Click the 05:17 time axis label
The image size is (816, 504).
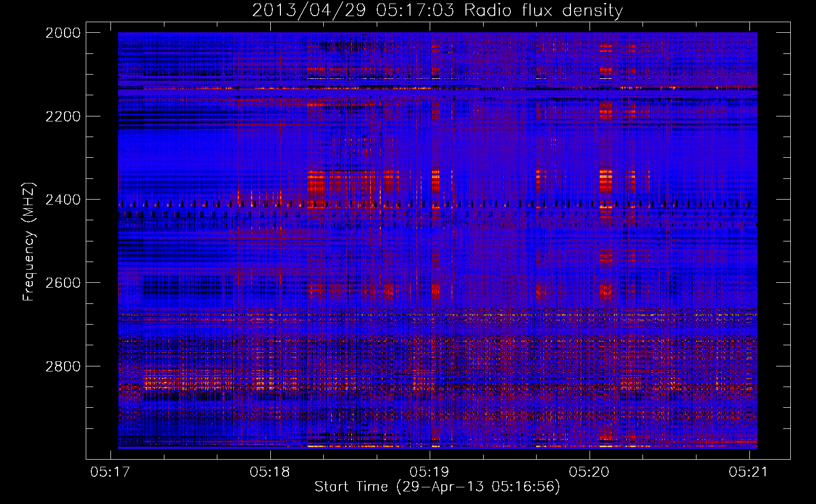110,472
